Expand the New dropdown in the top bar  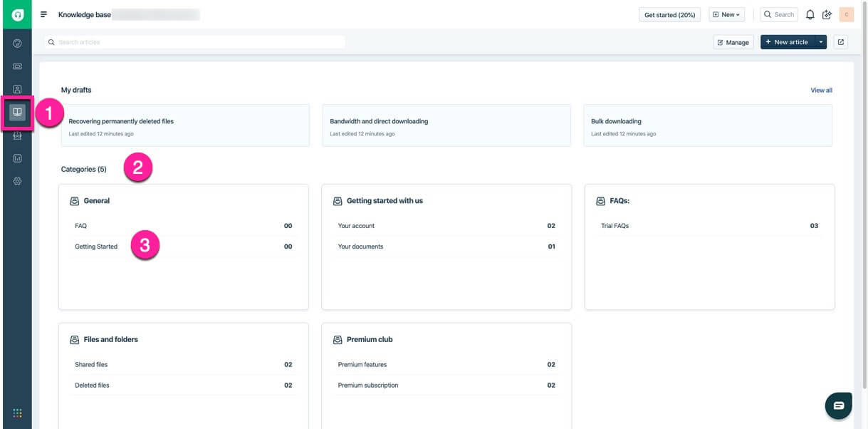tap(726, 14)
